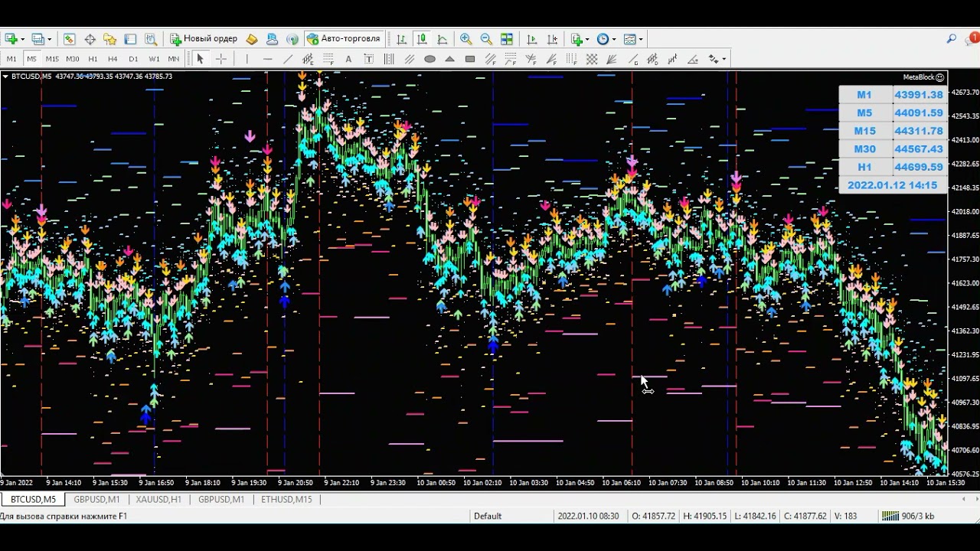Screen dimensions: 980x551
Task: Select the D1 timeframe button
Action: pos(133,59)
